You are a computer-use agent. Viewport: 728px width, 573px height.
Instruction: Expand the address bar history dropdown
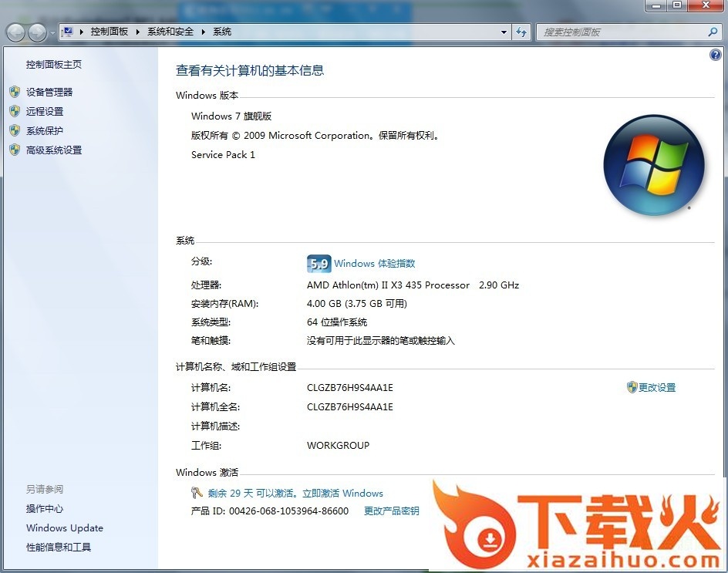click(x=504, y=32)
